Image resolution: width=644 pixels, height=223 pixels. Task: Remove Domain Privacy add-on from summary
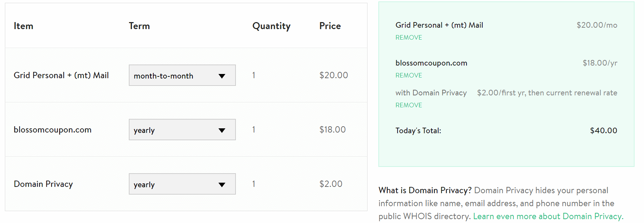pos(409,105)
